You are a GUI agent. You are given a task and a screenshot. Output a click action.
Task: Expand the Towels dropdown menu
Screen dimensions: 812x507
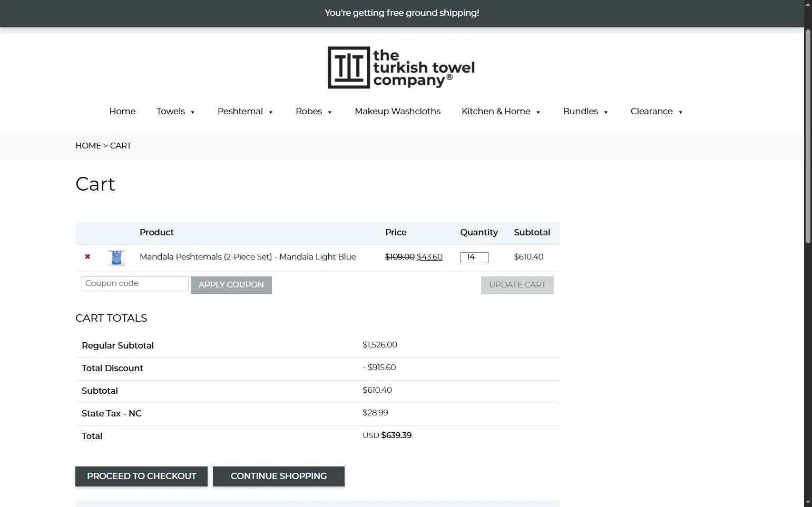click(175, 111)
